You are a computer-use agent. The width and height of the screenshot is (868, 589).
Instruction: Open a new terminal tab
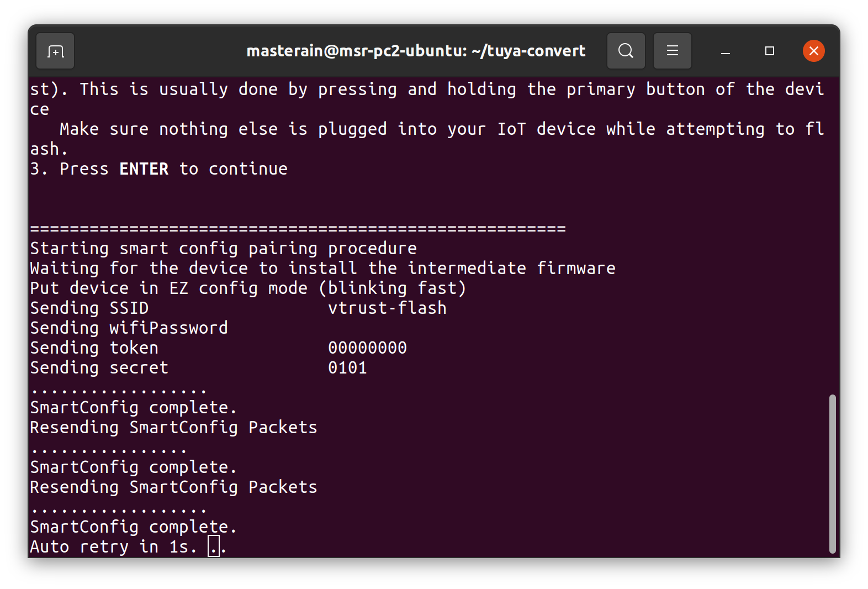click(x=55, y=51)
